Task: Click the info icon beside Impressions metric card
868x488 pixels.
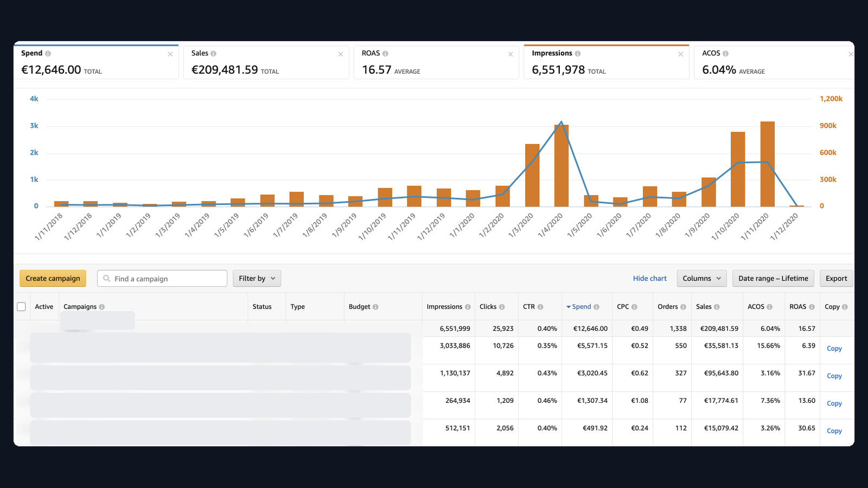Action: 577,54
